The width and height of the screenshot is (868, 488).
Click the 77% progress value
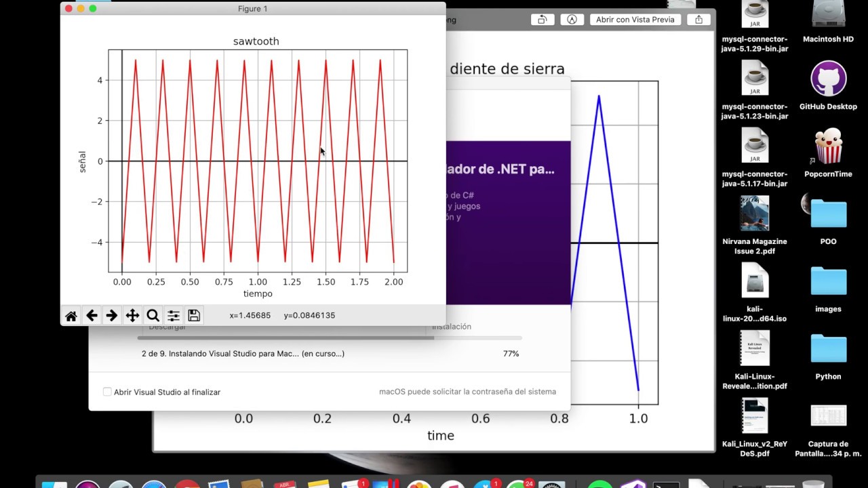511,354
